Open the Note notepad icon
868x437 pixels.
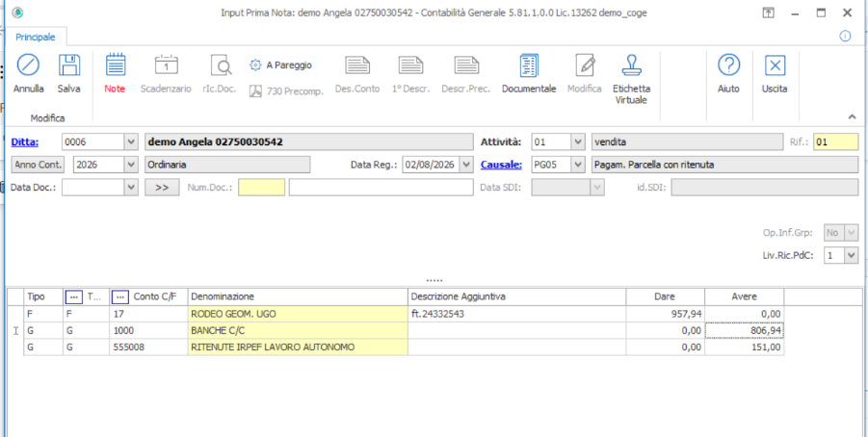click(116, 65)
